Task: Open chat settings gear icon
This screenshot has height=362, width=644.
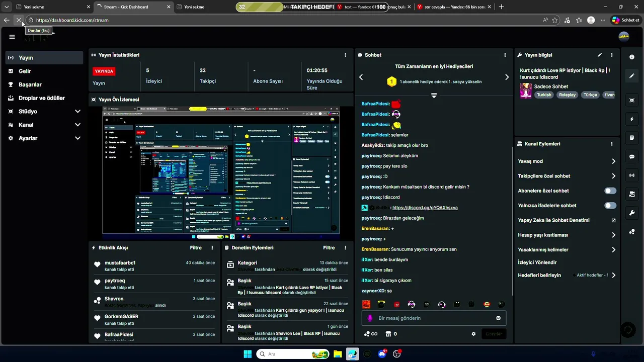Action: pos(473,334)
